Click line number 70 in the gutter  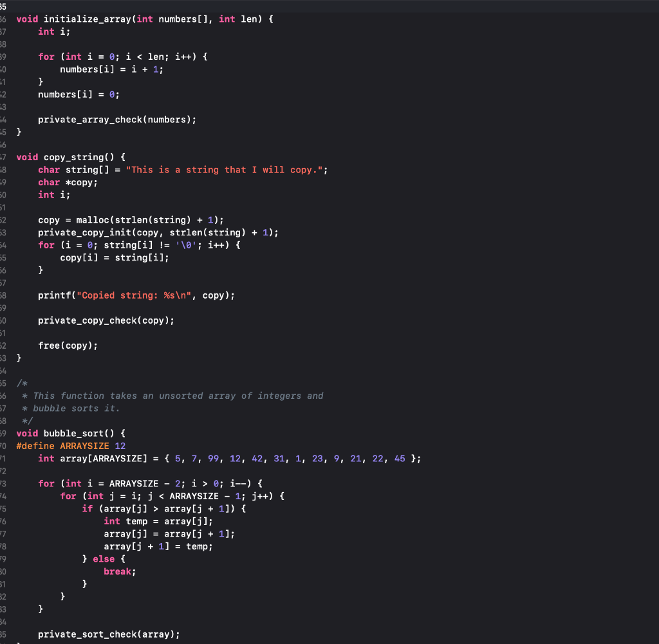(3, 445)
